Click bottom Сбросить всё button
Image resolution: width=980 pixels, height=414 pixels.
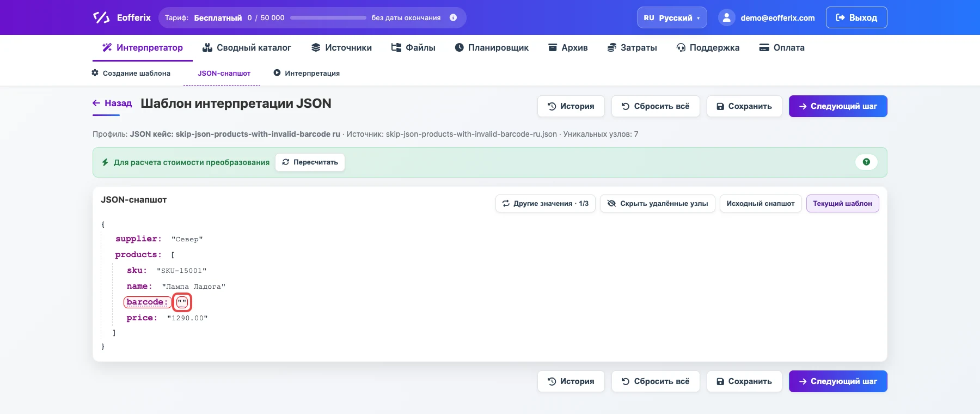[x=656, y=381]
